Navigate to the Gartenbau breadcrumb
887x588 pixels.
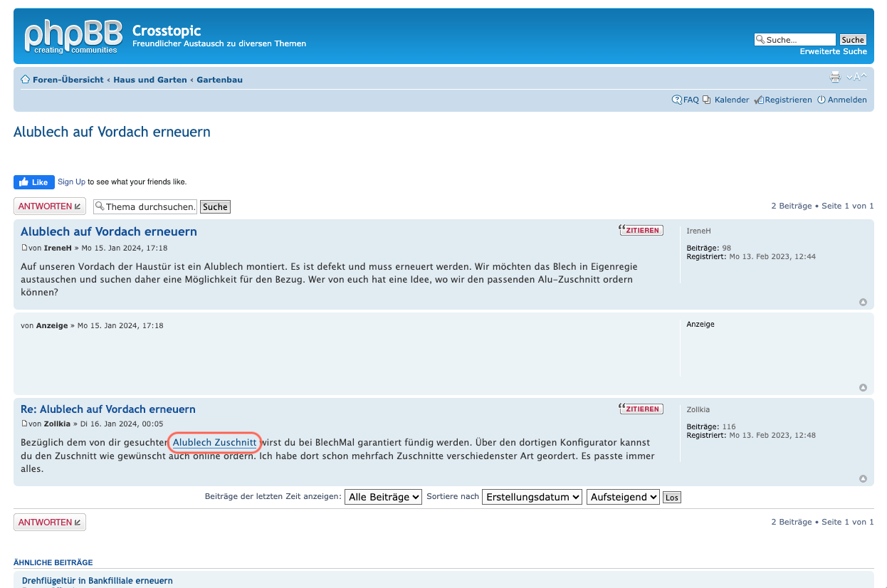coord(219,79)
